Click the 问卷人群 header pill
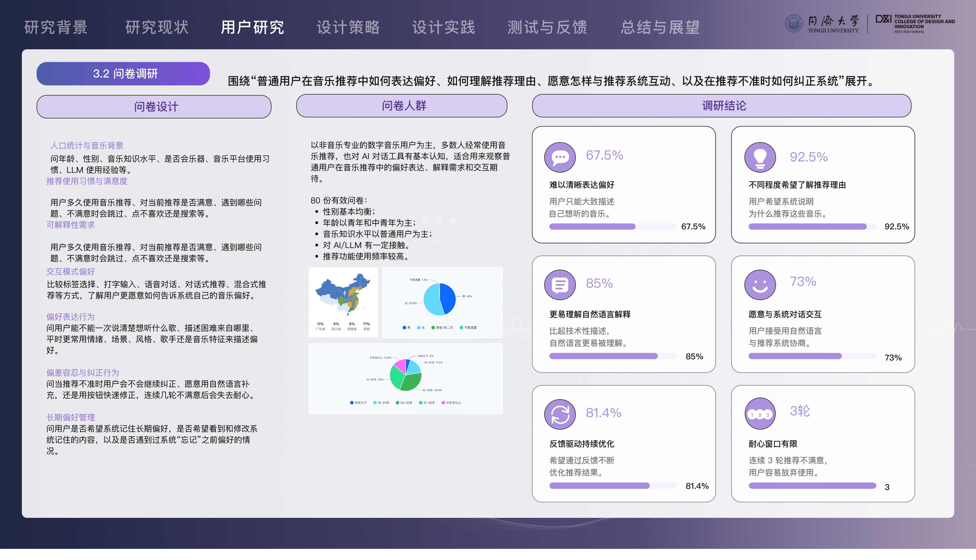The image size is (976, 560). click(x=402, y=106)
